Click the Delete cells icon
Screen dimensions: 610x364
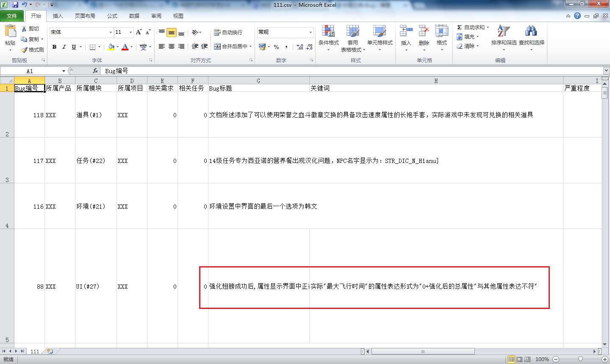click(x=424, y=32)
